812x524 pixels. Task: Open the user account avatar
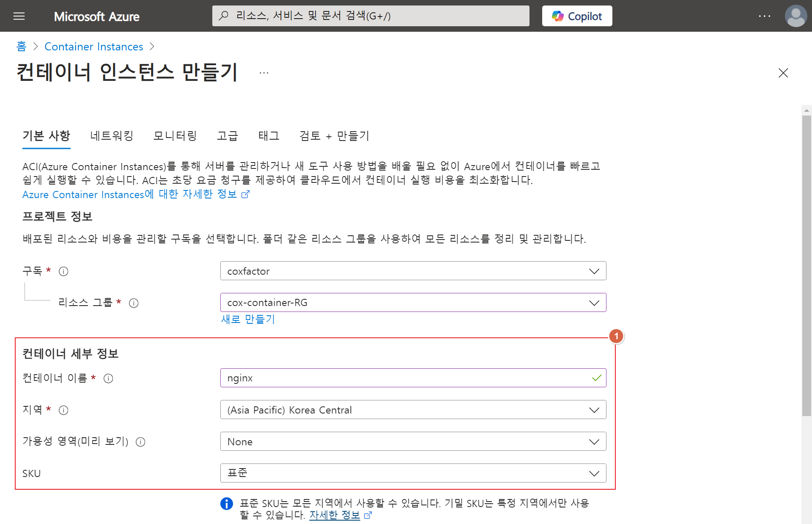coord(795,16)
